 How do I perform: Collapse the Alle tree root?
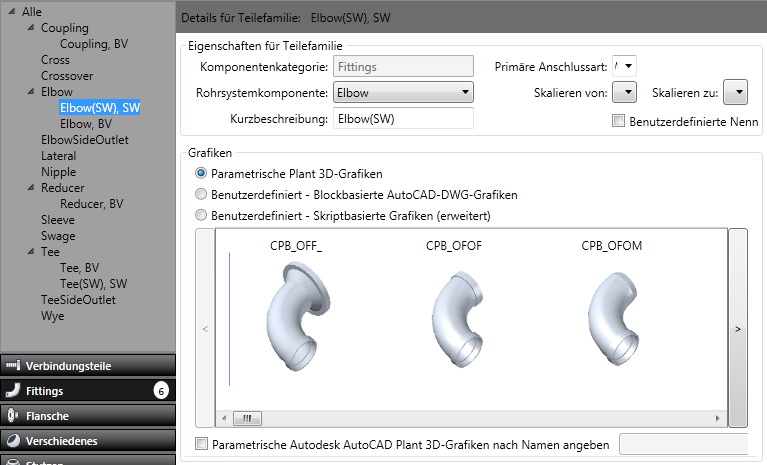[x=12, y=11]
